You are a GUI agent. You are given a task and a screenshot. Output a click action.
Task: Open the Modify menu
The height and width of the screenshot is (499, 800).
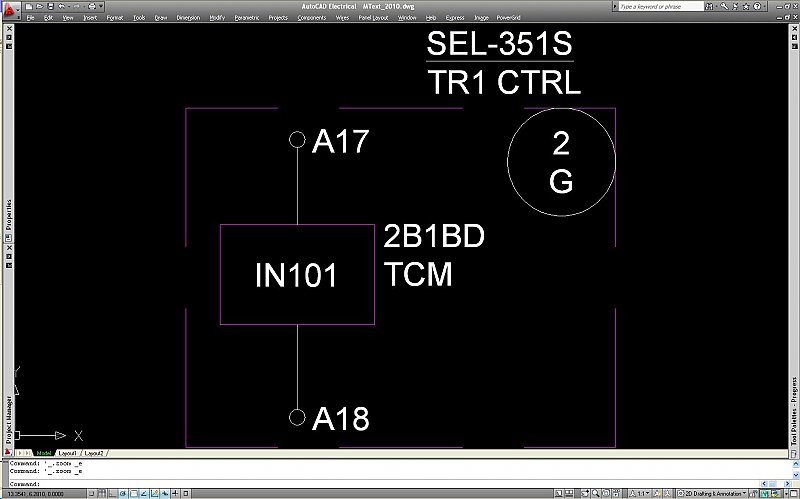(217, 18)
